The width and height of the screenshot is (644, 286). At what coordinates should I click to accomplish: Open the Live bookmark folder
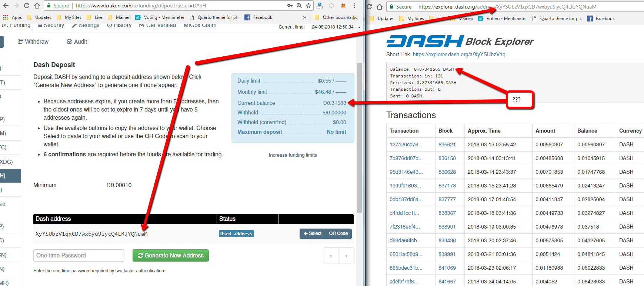tap(94, 17)
